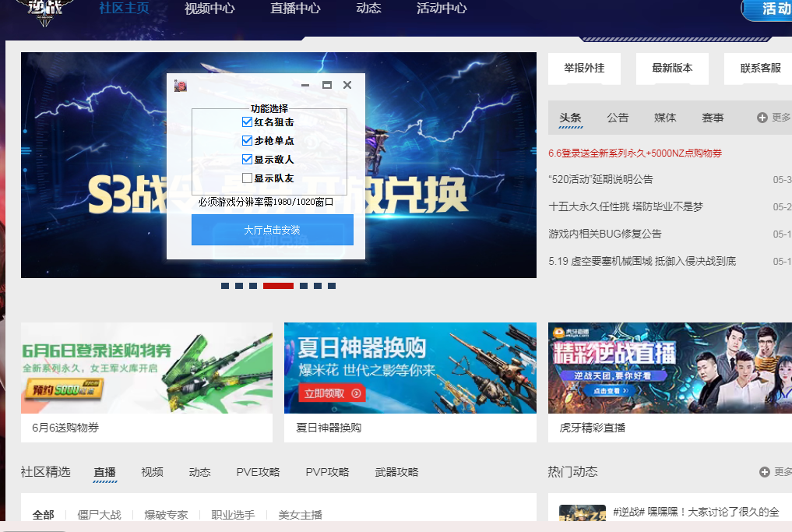
Task: Click the 大厅点击安装 button
Action: (273, 230)
